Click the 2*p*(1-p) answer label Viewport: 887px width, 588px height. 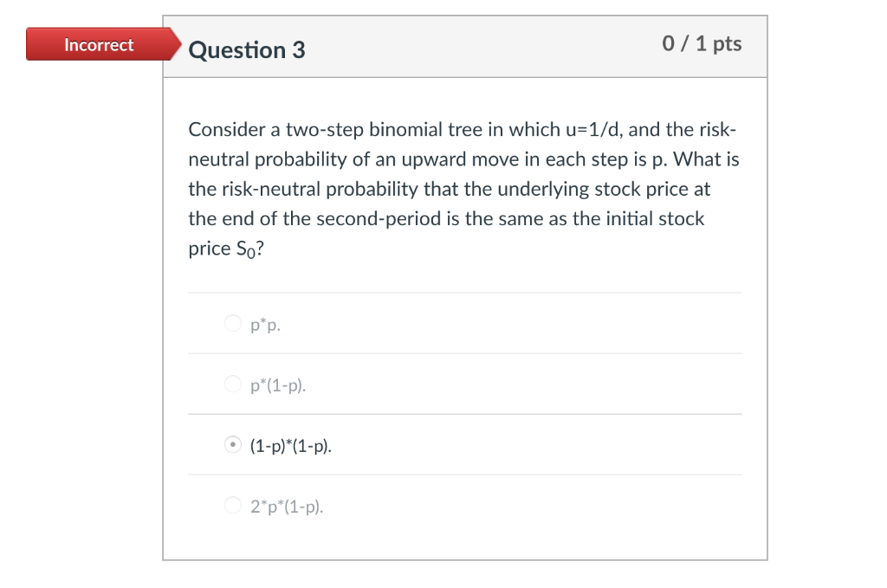[x=285, y=506]
